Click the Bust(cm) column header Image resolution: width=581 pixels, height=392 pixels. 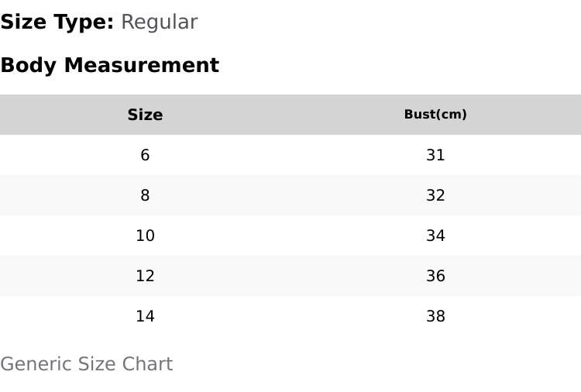pyautogui.click(x=435, y=115)
